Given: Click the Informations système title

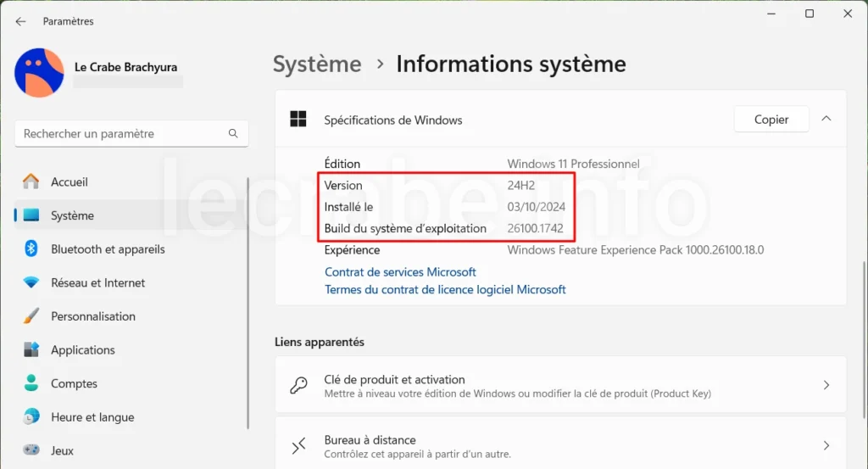Looking at the screenshot, I should [511, 64].
